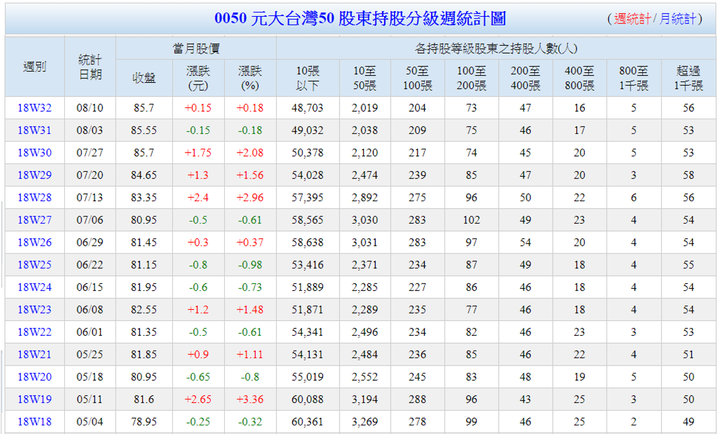Click the 漲跌(%) column header
This screenshot has width=720, height=434.
tap(250, 78)
